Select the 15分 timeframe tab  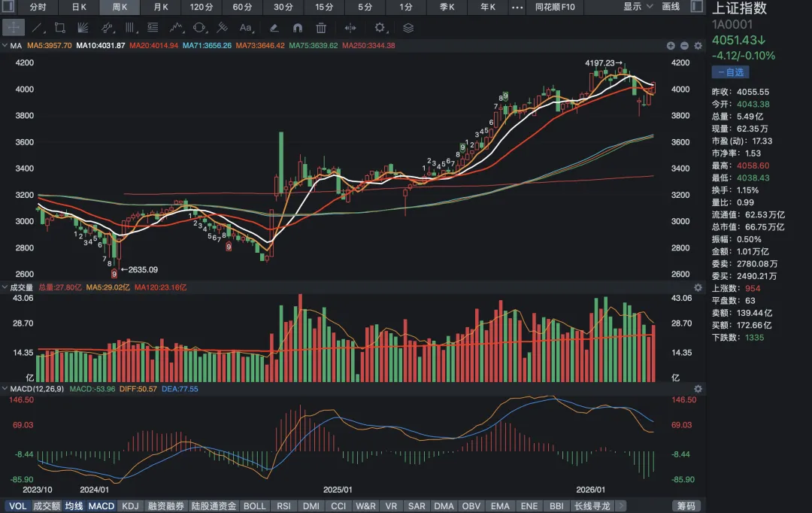pyautogui.click(x=324, y=8)
